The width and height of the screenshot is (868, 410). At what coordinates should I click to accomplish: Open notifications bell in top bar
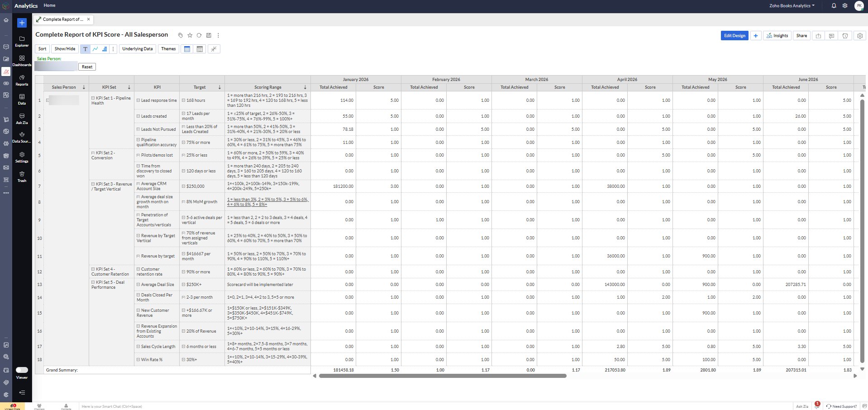[x=834, y=6]
